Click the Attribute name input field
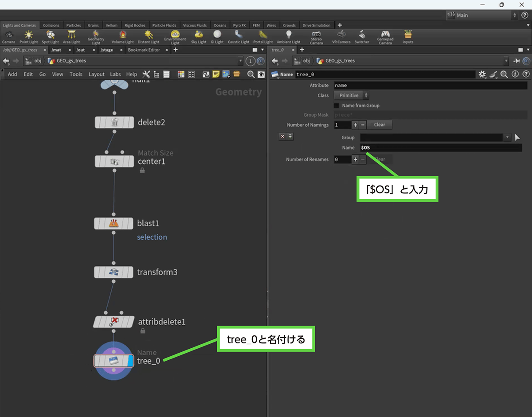Image resolution: width=532 pixels, height=417 pixels. click(x=430, y=85)
